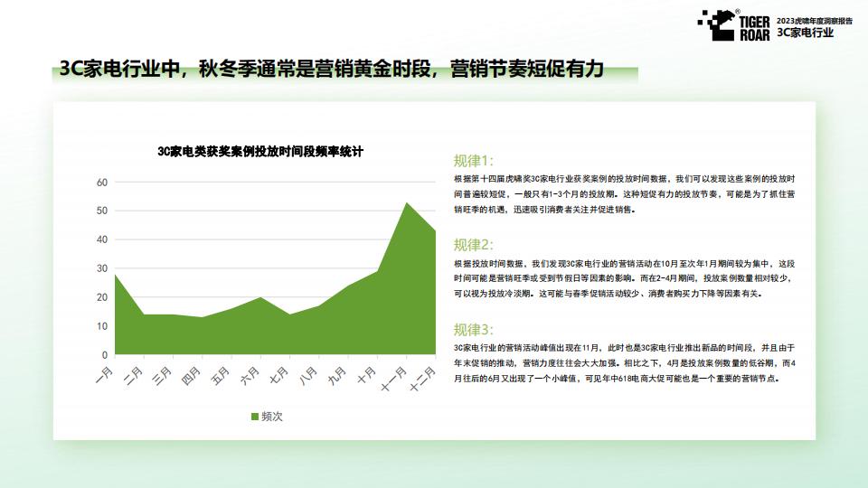Click the 八月 axis label
The height and width of the screenshot is (488, 868).
[x=308, y=375]
